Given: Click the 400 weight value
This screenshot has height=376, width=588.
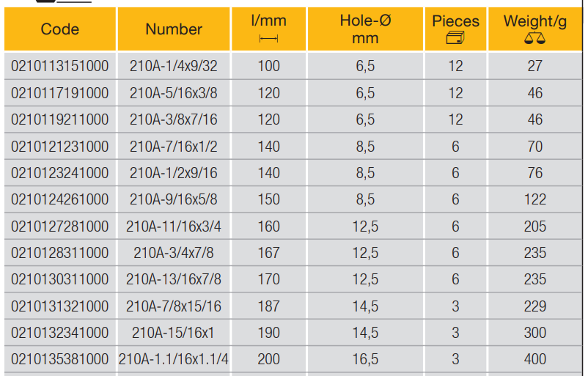Looking at the screenshot, I should [x=535, y=359].
